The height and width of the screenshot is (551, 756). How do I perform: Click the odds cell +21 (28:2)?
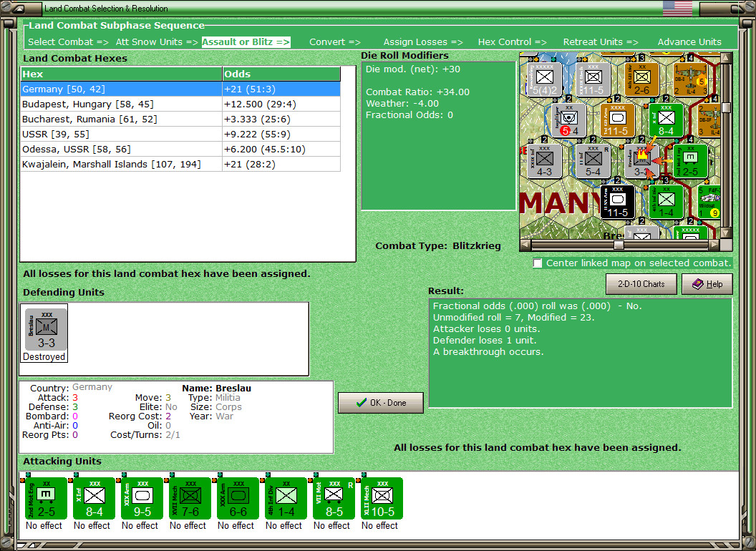281,164
